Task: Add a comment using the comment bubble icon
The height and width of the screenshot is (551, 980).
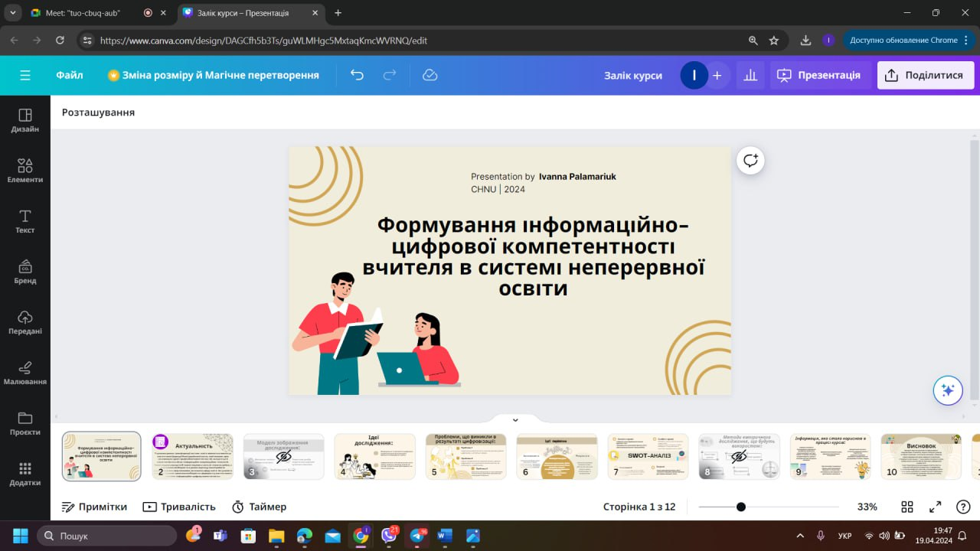Action: pos(750,160)
